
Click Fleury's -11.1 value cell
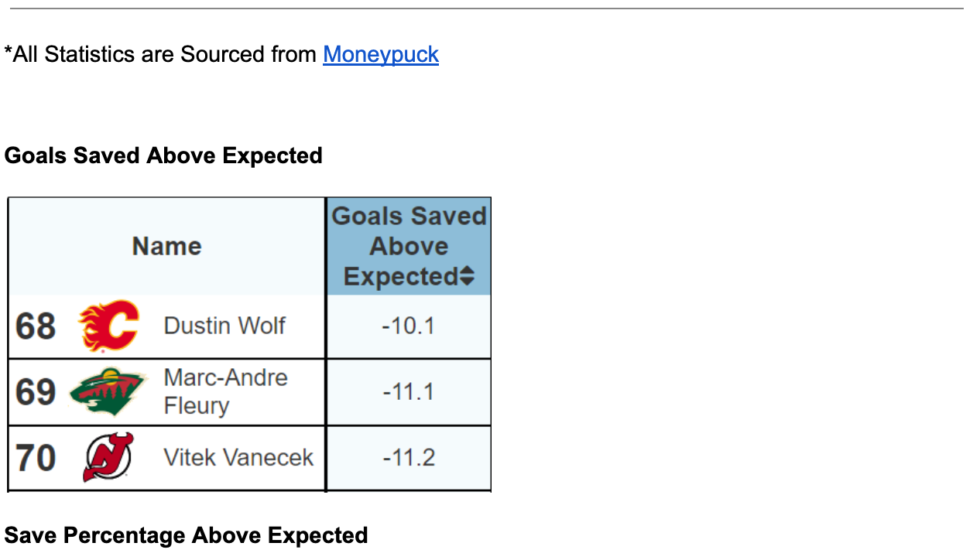pyautogui.click(x=409, y=391)
